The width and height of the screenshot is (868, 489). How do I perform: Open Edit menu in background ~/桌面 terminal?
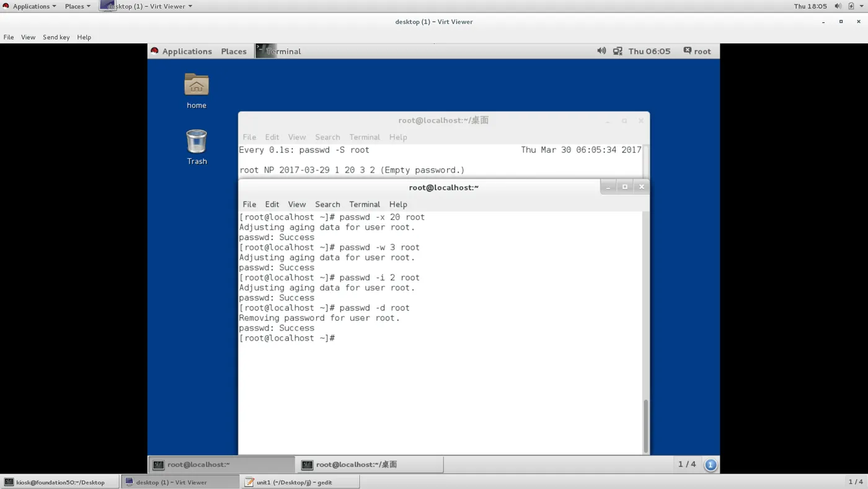tap(272, 137)
